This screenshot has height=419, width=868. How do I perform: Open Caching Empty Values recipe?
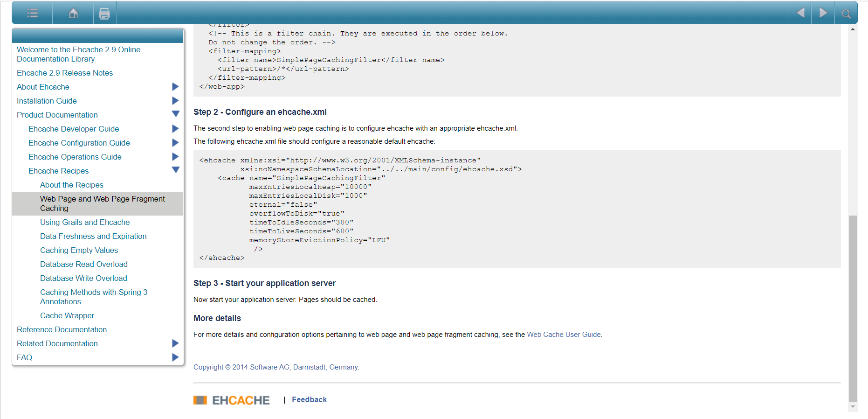point(79,250)
